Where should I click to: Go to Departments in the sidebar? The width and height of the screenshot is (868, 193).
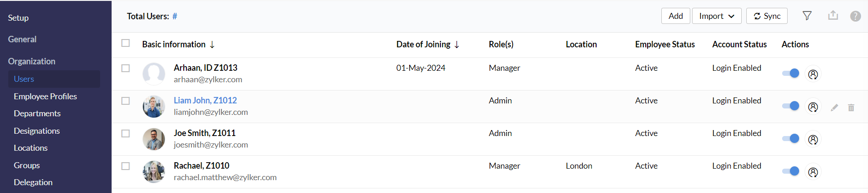coord(37,114)
